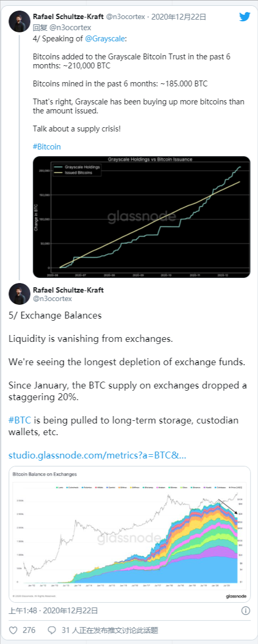Open the tweet info icon

point(245,611)
